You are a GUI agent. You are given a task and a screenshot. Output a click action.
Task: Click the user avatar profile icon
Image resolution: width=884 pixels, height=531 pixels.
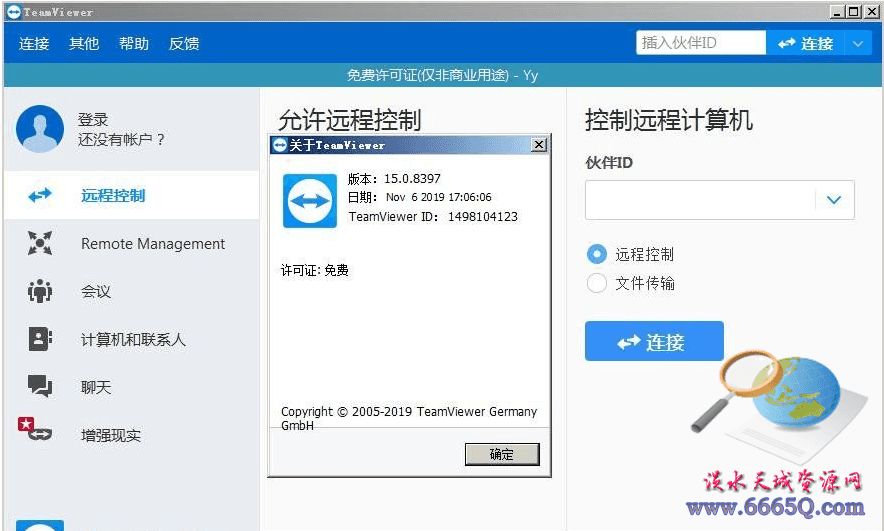click(39, 129)
